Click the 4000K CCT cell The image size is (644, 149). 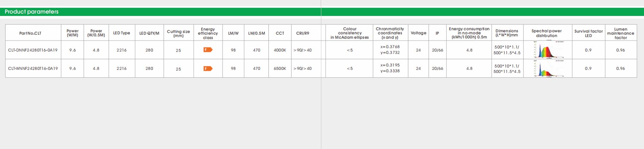point(280,50)
